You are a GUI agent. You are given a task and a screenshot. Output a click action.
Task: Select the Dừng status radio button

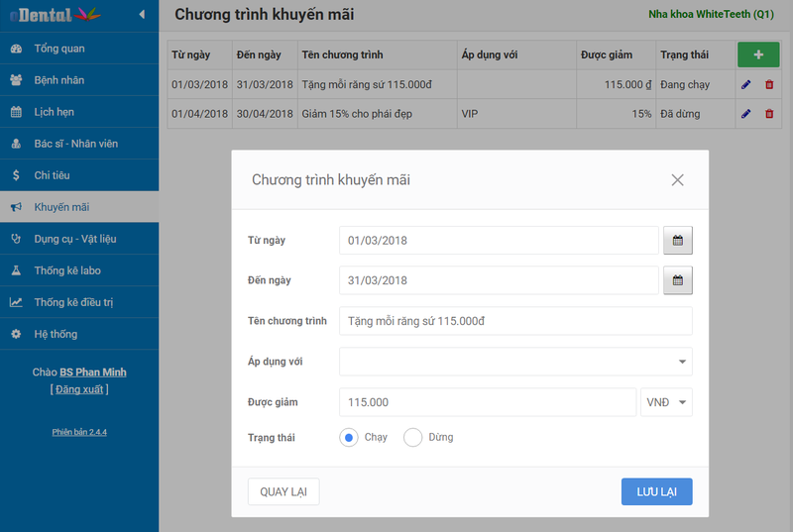[x=412, y=438]
